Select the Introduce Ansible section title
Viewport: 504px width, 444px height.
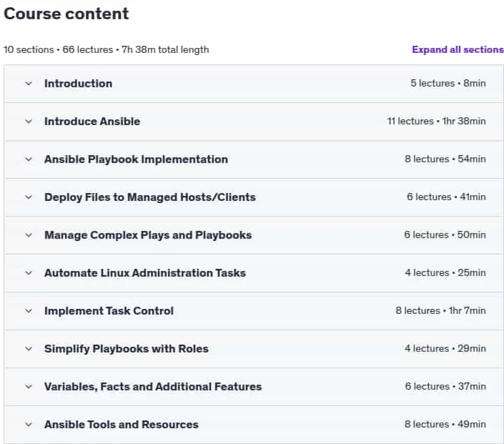tap(92, 122)
